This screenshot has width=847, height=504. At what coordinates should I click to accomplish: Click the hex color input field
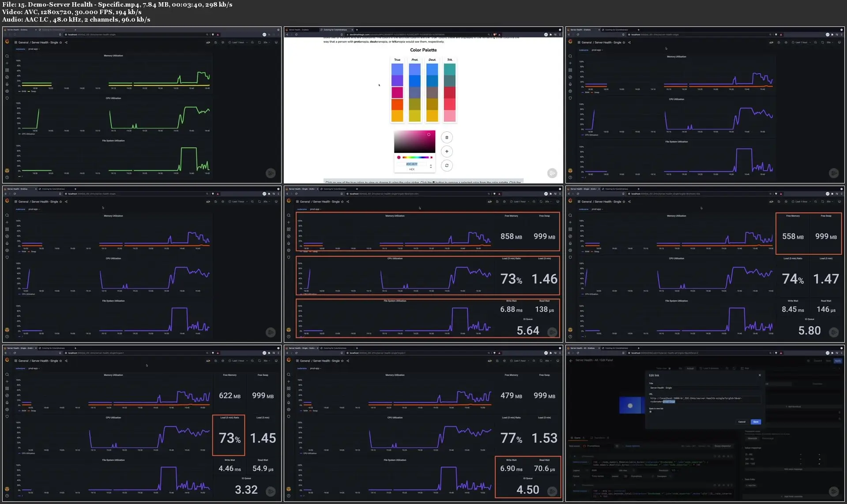(x=412, y=164)
